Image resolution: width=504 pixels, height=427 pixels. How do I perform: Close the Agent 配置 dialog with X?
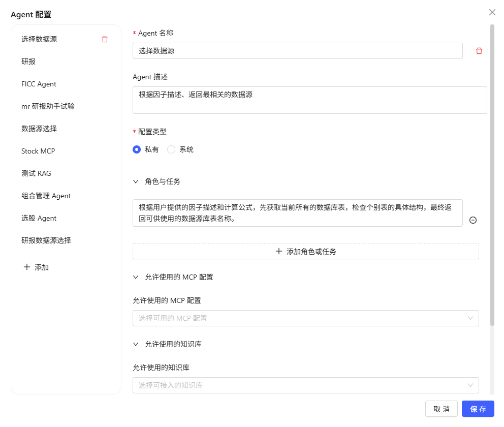pos(492,12)
